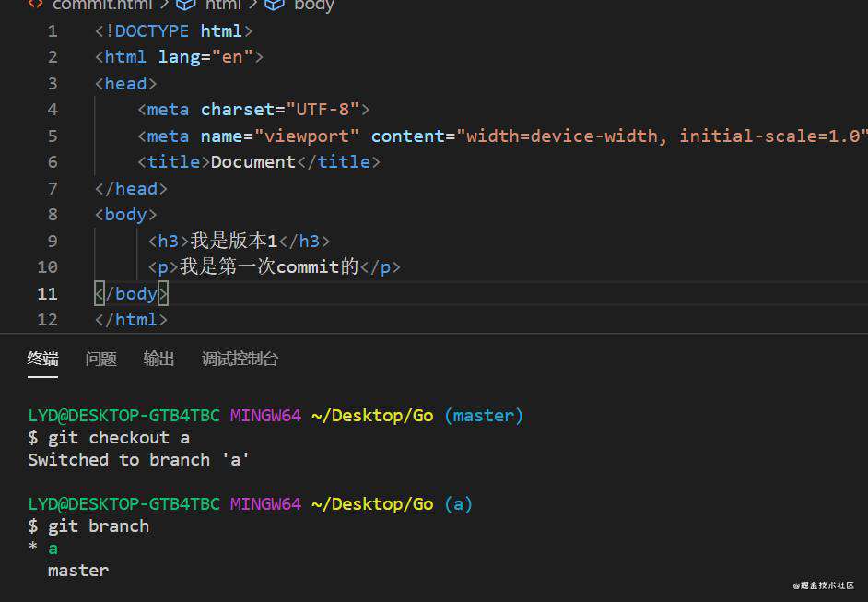Select the html breadcrumb item
The image size is (868, 602).
click(223, 5)
